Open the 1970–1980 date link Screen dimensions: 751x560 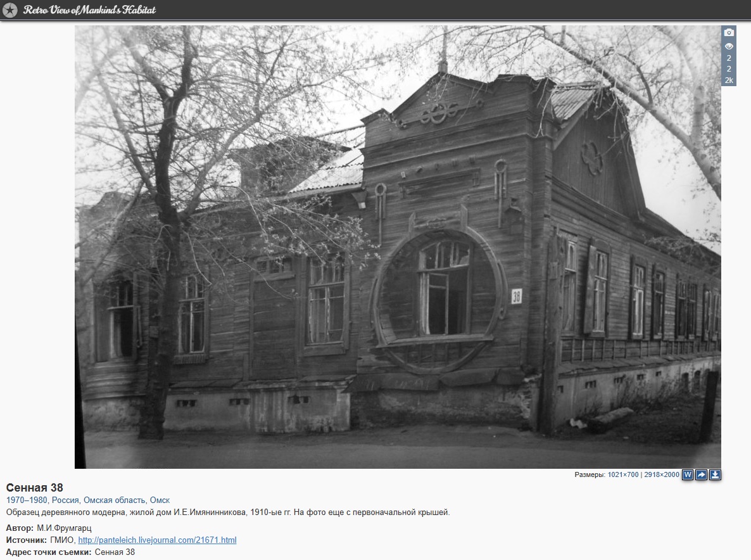pos(27,500)
